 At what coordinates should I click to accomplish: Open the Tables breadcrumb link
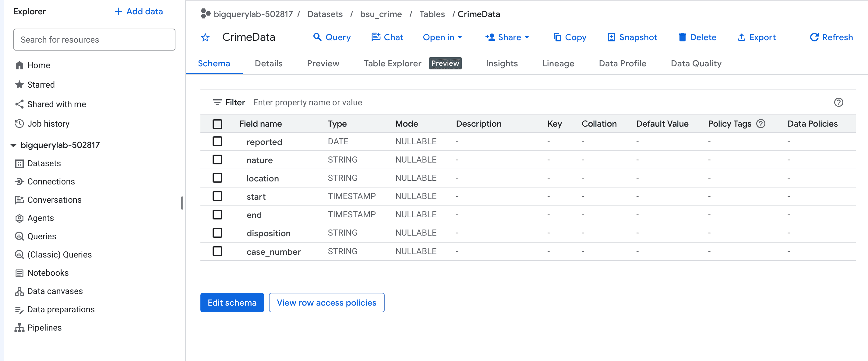(x=432, y=14)
